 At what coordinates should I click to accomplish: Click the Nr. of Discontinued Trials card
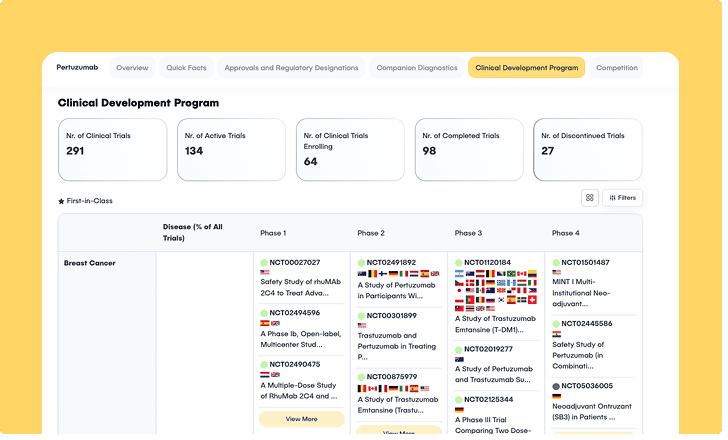pos(588,149)
